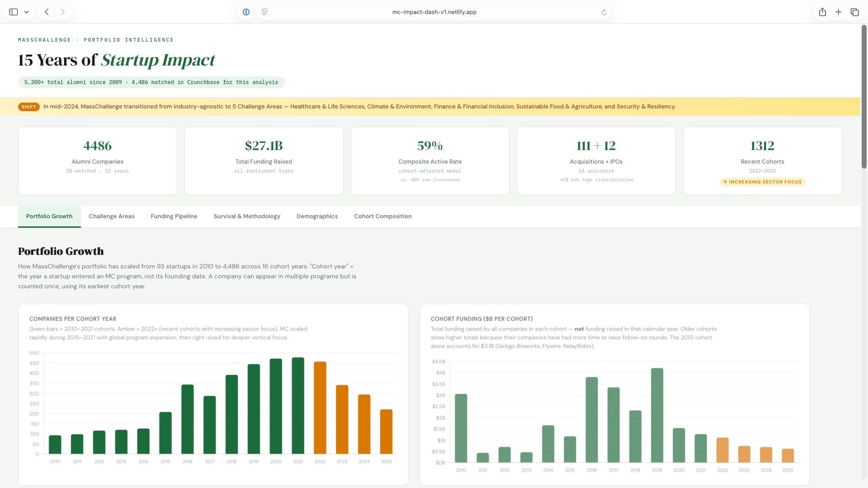Click the 2024 bar in companies chart
This screenshot has width=868, height=488.
click(x=364, y=424)
